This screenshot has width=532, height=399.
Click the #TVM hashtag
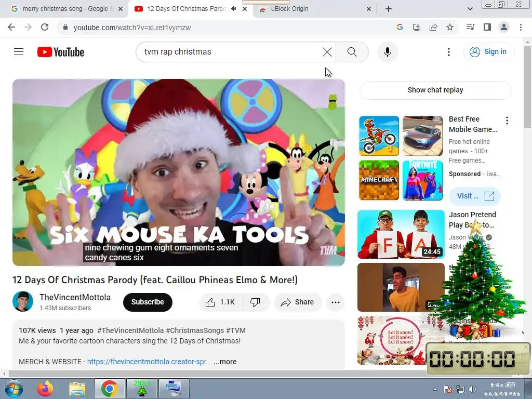(x=236, y=330)
